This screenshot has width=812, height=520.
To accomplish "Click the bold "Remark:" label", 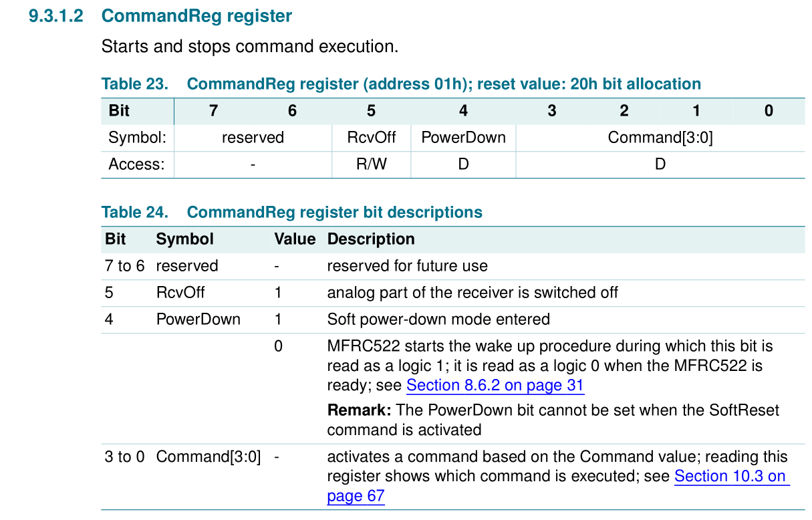I will [358, 410].
